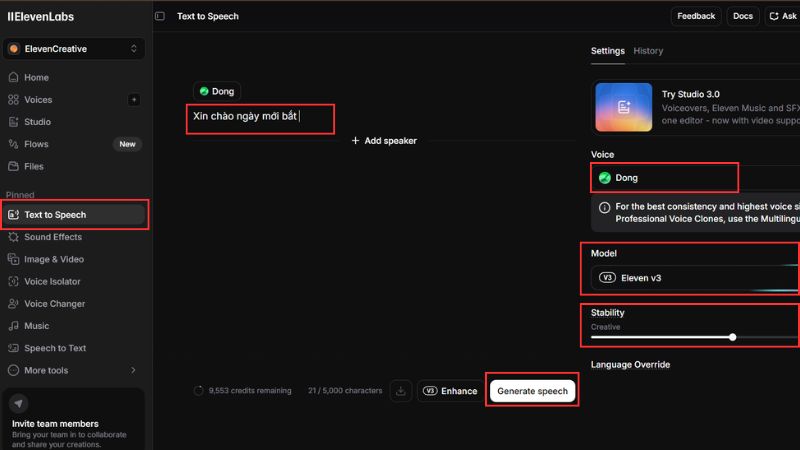Image resolution: width=800 pixels, height=450 pixels.
Task: Open the Try Studio 3.0 thumbnail
Action: (623, 107)
